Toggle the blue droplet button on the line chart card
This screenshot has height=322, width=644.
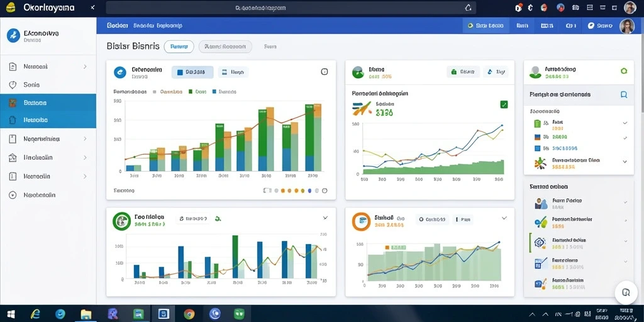[x=496, y=72]
